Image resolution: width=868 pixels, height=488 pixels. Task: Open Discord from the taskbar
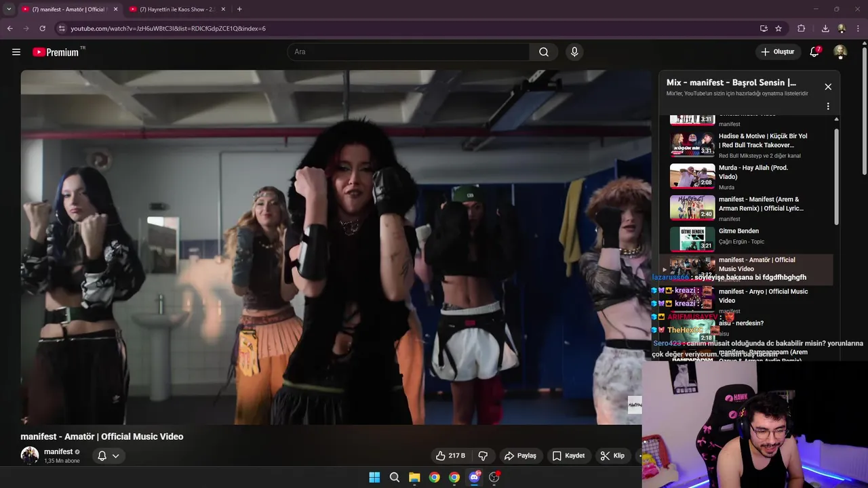(x=475, y=477)
